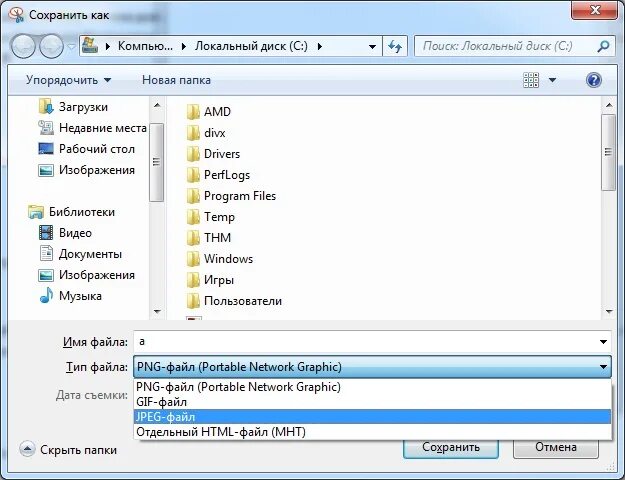Image resolution: width=625 pixels, height=480 pixels.
Task: Choose Отдельный HTML-файл (MHT) option
Action: [372, 432]
